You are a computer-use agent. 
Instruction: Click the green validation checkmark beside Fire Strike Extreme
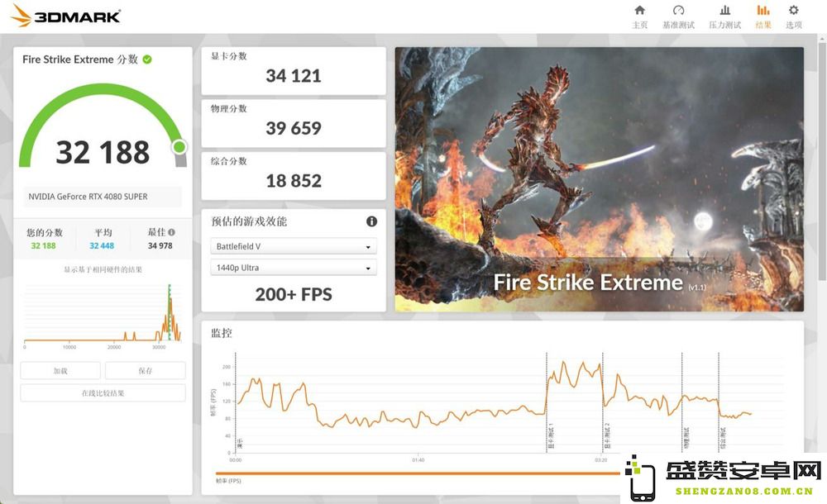click(x=147, y=59)
